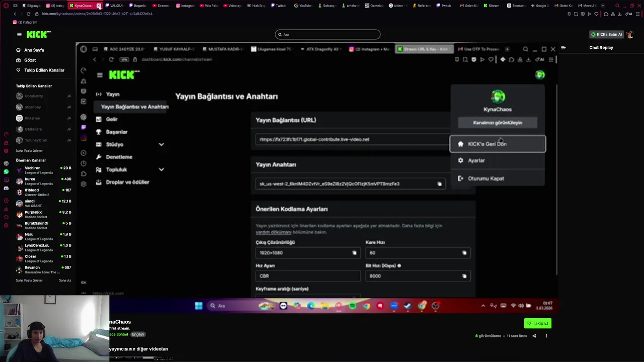
Task: Open the (3) Instagram bookmark
Action: (25, 22)
